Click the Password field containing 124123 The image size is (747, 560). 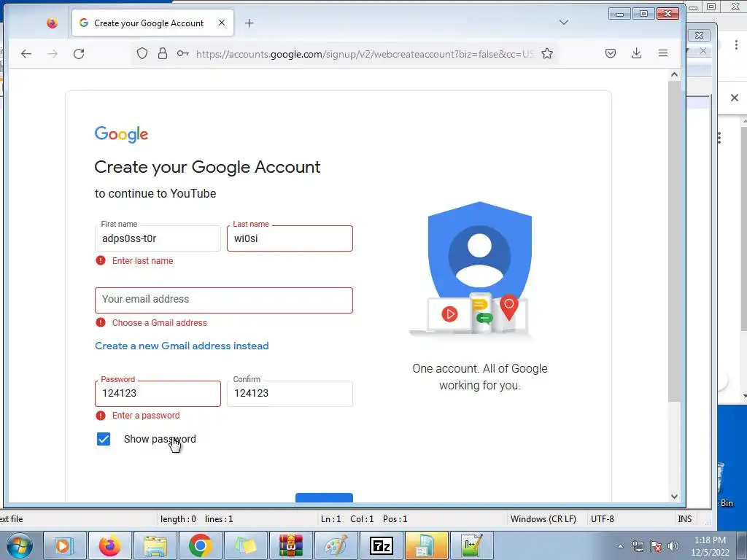(158, 394)
